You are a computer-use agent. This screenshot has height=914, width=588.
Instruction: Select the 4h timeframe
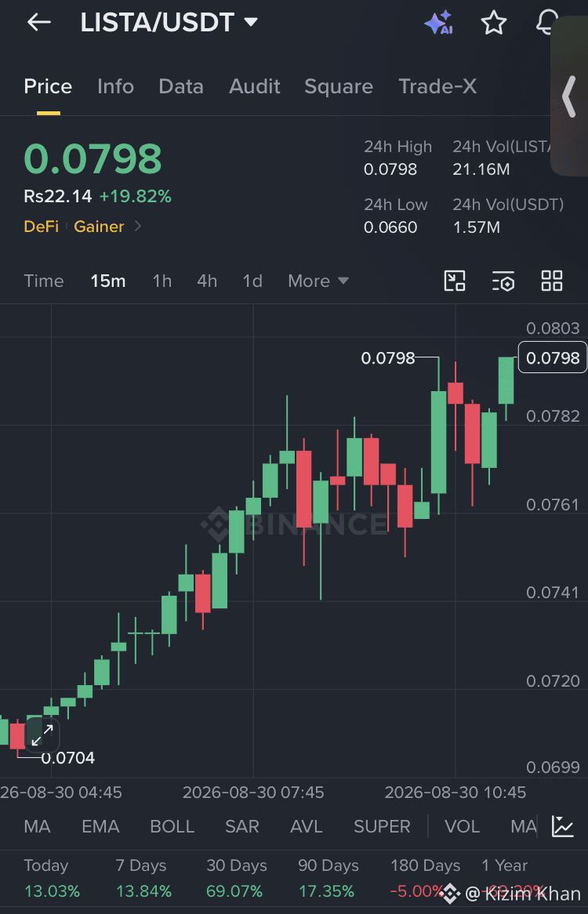(x=207, y=281)
